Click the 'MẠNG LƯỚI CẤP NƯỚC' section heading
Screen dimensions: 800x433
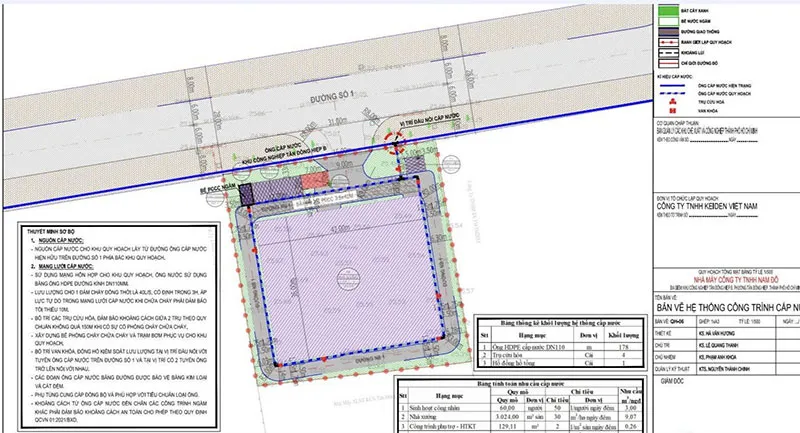click(65, 266)
